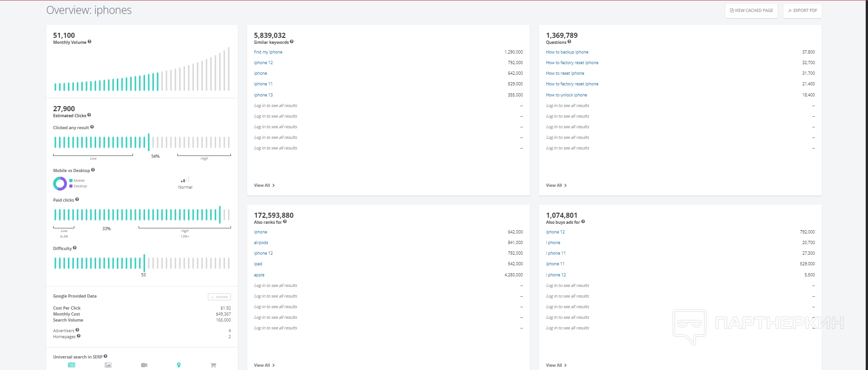This screenshot has height=370, width=868.
Task: Open the 'i phone 11' keyword link
Action: (556, 253)
